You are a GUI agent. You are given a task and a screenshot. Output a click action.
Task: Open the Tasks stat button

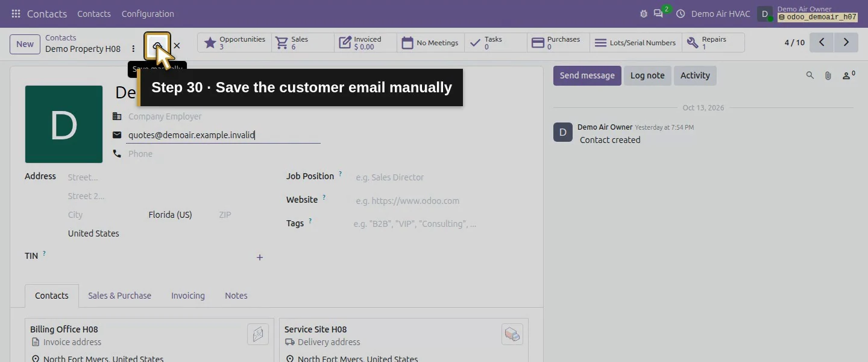pos(495,43)
